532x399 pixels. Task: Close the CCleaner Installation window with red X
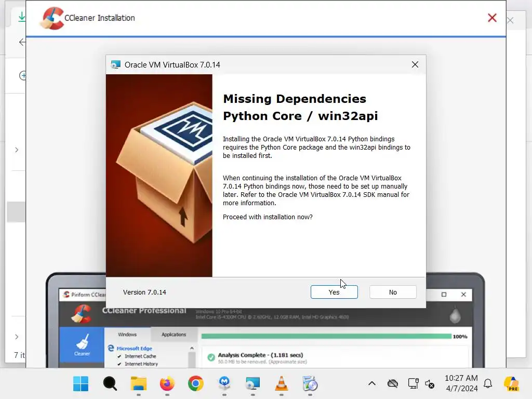pos(492,18)
